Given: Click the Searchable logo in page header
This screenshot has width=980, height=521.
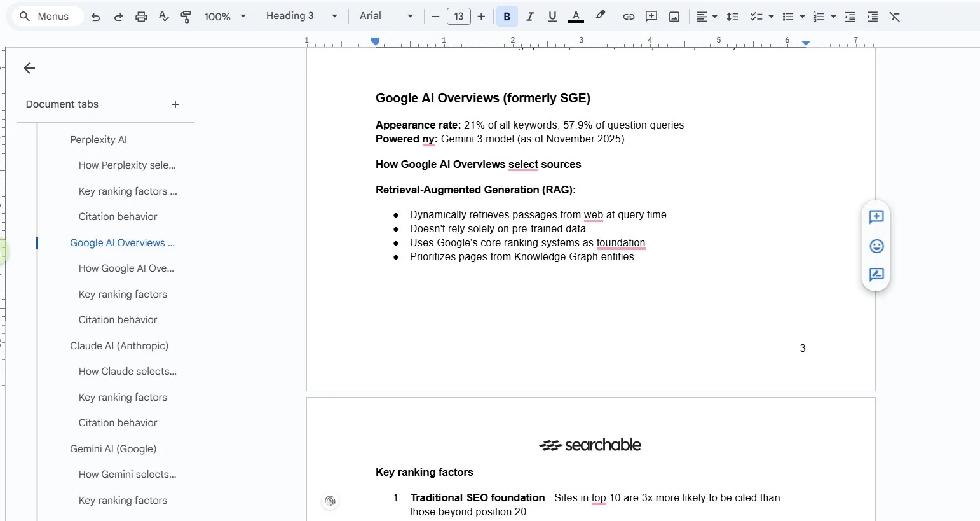Looking at the screenshot, I should [590, 445].
